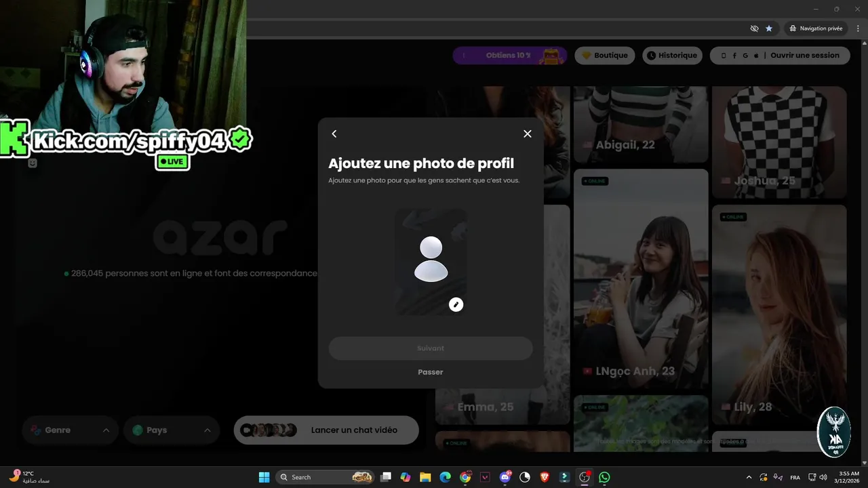This screenshot has width=868, height=488.
Task: Launch Brave browser from taskbar
Action: [545, 477]
